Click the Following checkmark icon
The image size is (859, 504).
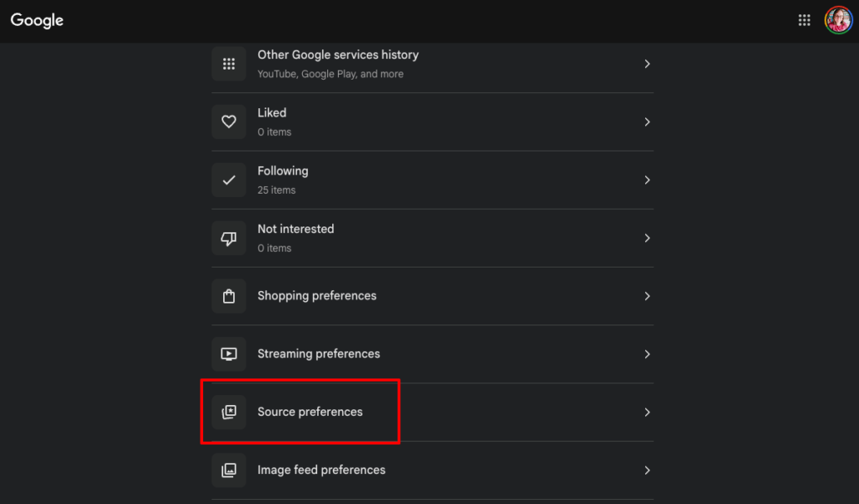click(x=229, y=179)
